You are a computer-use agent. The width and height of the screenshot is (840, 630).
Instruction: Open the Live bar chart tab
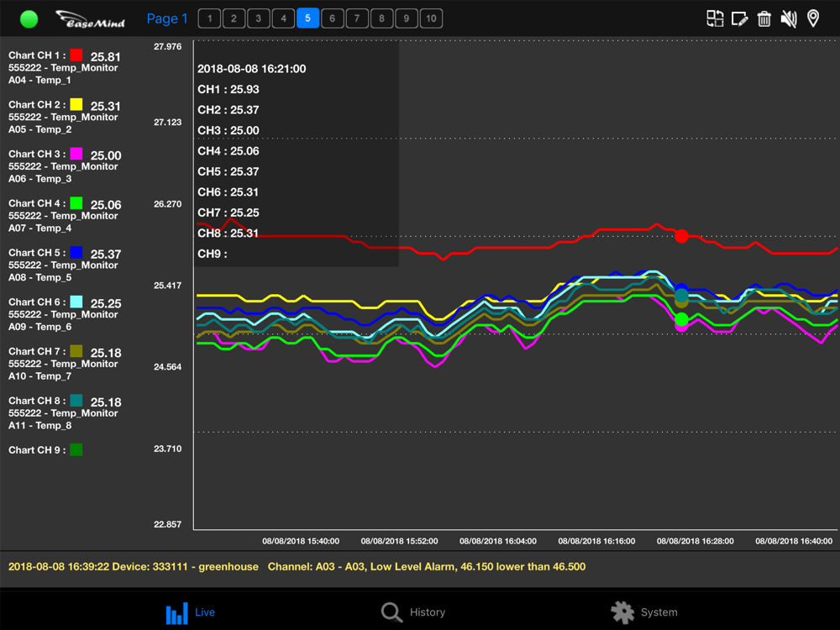[x=190, y=612]
